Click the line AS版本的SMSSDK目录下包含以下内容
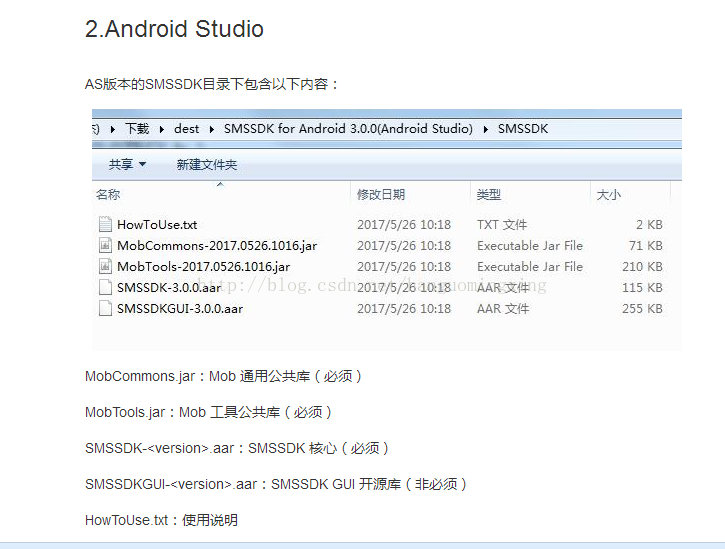The image size is (725, 549). point(212,84)
